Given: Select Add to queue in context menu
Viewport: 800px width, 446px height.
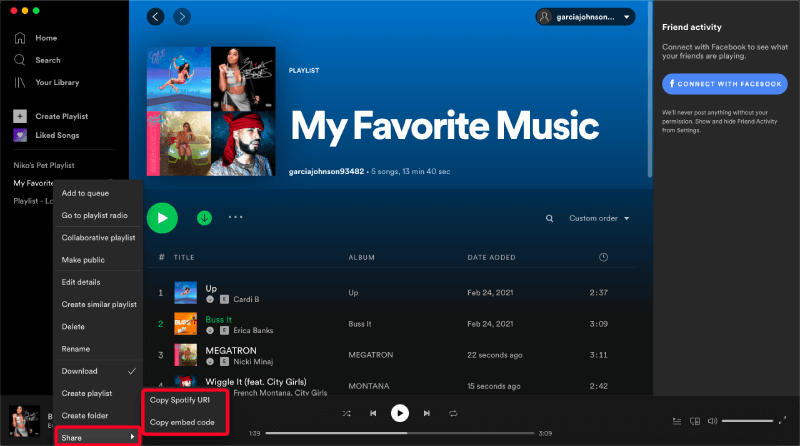Looking at the screenshot, I should click(x=97, y=193).
